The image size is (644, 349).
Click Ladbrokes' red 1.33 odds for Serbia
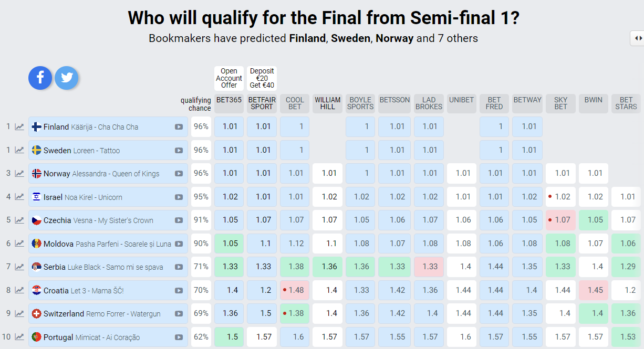pyautogui.click(x=429, y=267)
